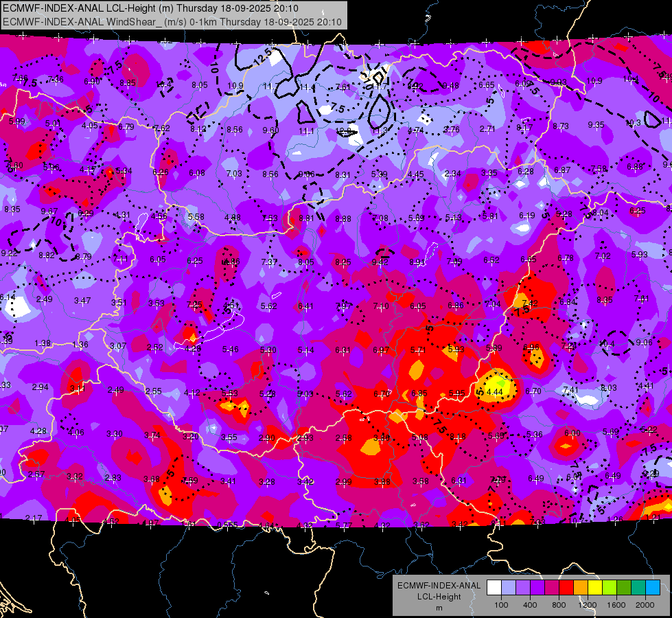Click the '2.99' grid value
The height and width of the screenshot is (618, 672).
(x=344, y=482)
